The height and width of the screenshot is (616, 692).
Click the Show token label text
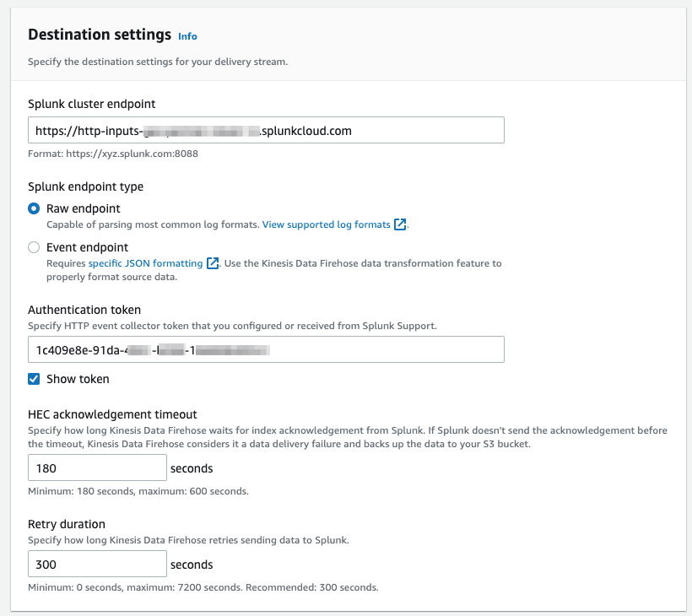[78, 379]
